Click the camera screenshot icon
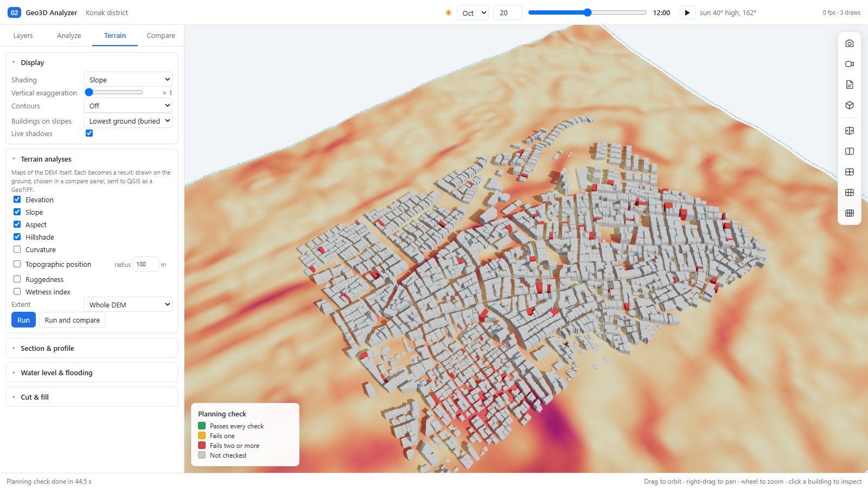 (850, 43)
